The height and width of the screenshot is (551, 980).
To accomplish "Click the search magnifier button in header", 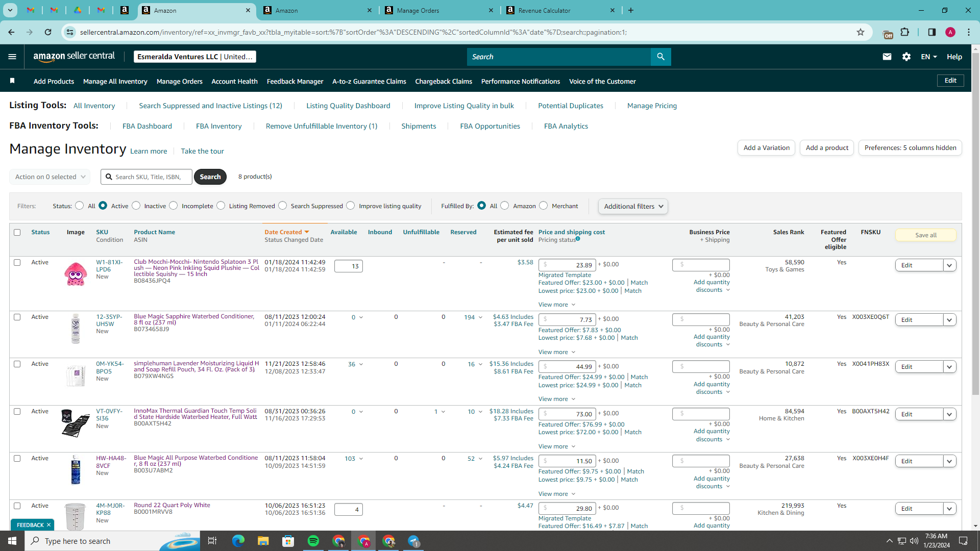I will [660, 57].
